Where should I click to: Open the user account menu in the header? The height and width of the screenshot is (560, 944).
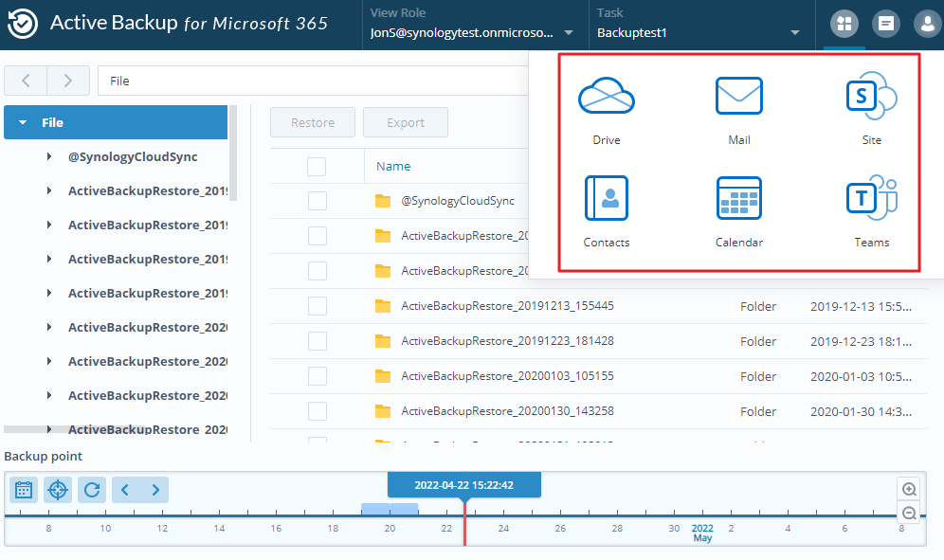[928, 24]
